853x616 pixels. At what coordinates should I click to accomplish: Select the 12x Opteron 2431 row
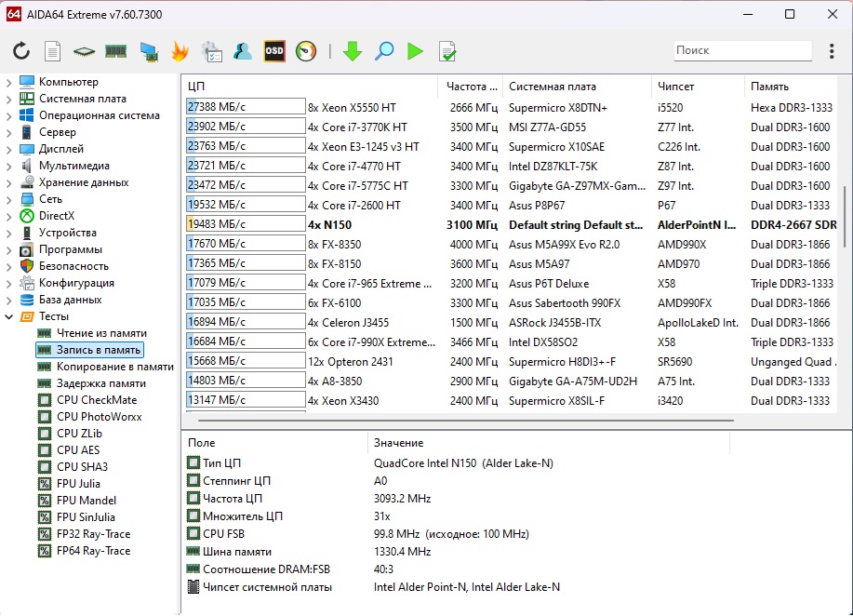click(x=511, y=362)
